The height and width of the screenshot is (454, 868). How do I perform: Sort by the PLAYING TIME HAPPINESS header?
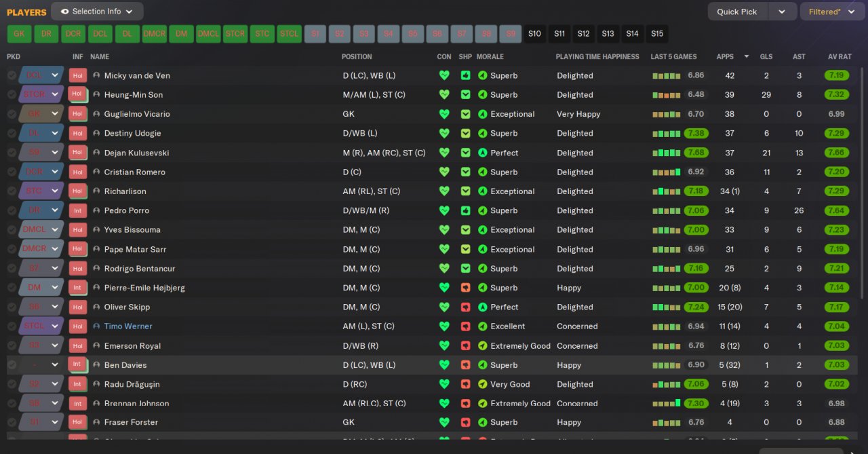pyautogui.click(x=597, y=57)
